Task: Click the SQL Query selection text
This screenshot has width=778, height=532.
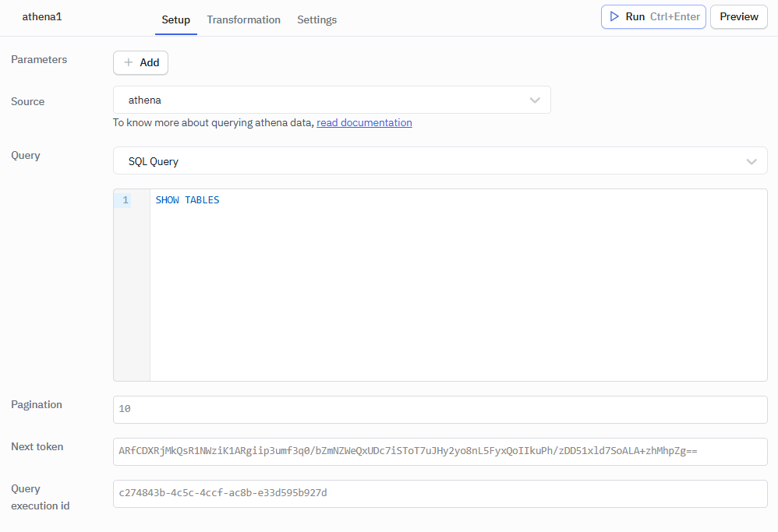Action: [x=154, y=161]
